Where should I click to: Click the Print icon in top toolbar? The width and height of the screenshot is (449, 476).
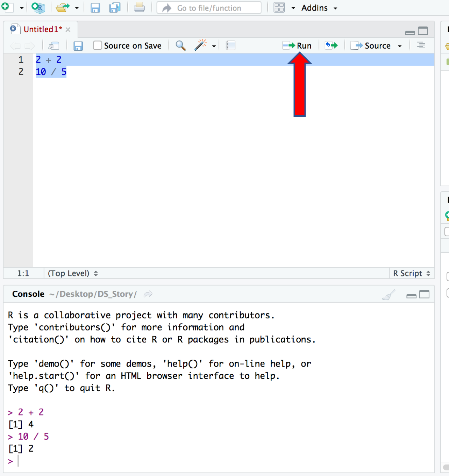(139, 7)
